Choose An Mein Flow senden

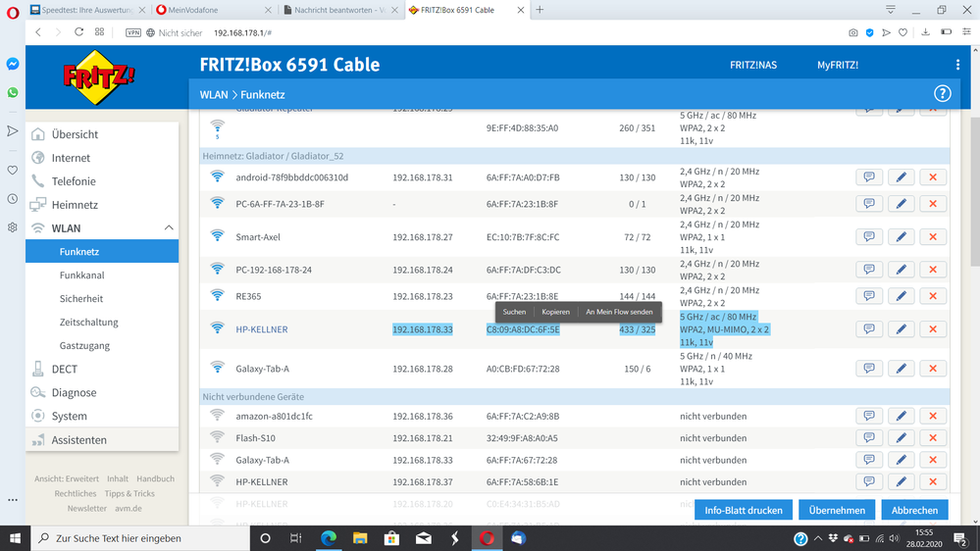[619, 312]
